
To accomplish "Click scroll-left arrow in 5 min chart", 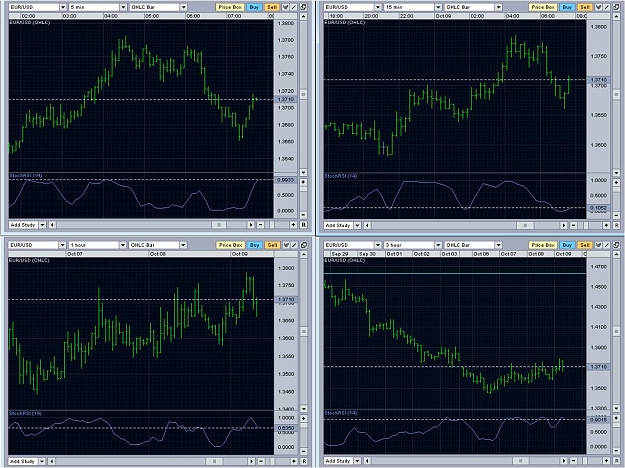I will pos(52,225).
